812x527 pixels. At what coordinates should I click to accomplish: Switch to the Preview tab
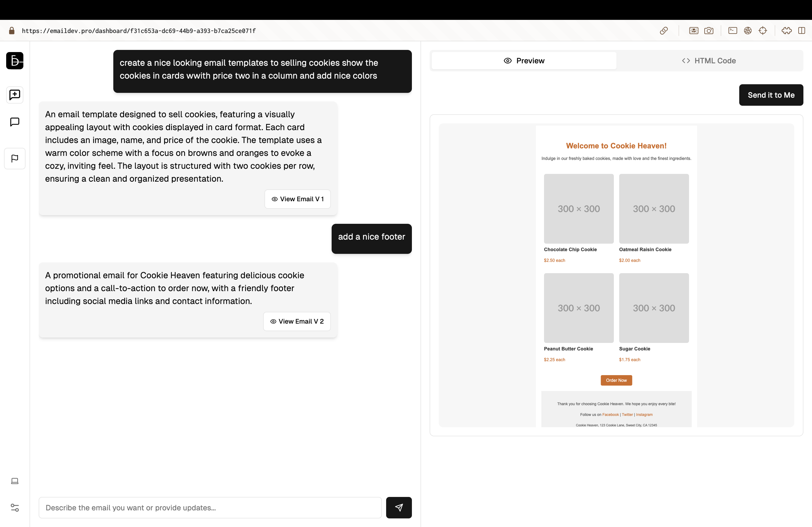(524, 61)
